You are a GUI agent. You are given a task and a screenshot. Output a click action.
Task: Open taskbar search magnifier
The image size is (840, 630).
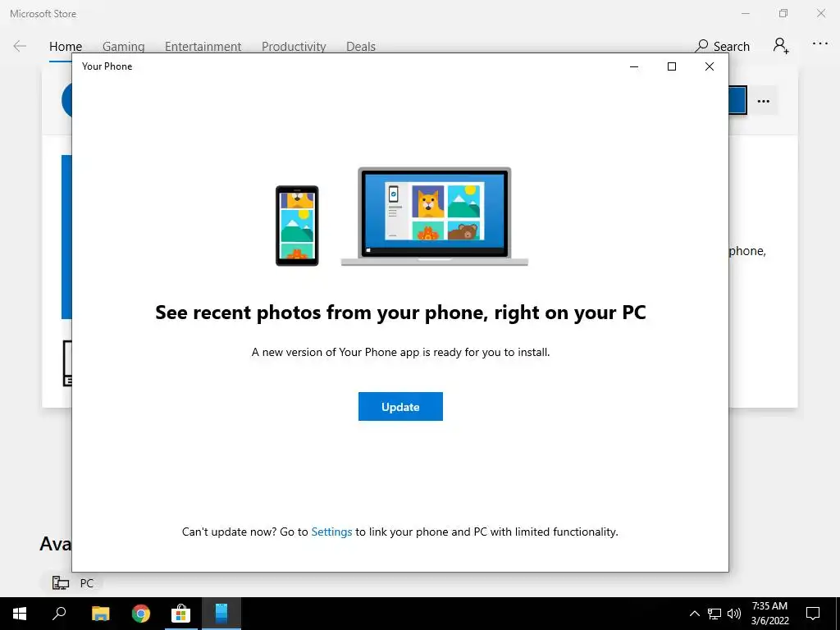coord(59,614)
